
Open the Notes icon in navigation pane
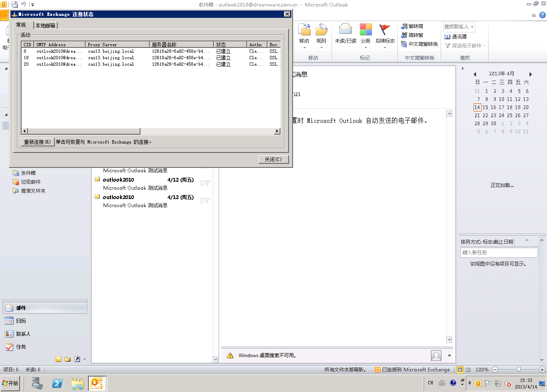coord(58,359)
